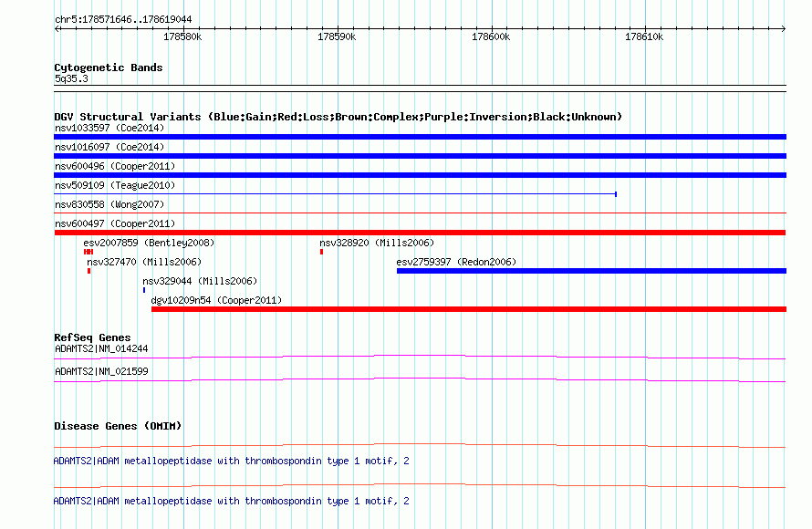Click the blue bar under nsv600496
812x529 pixels.
tap(420, 175)
